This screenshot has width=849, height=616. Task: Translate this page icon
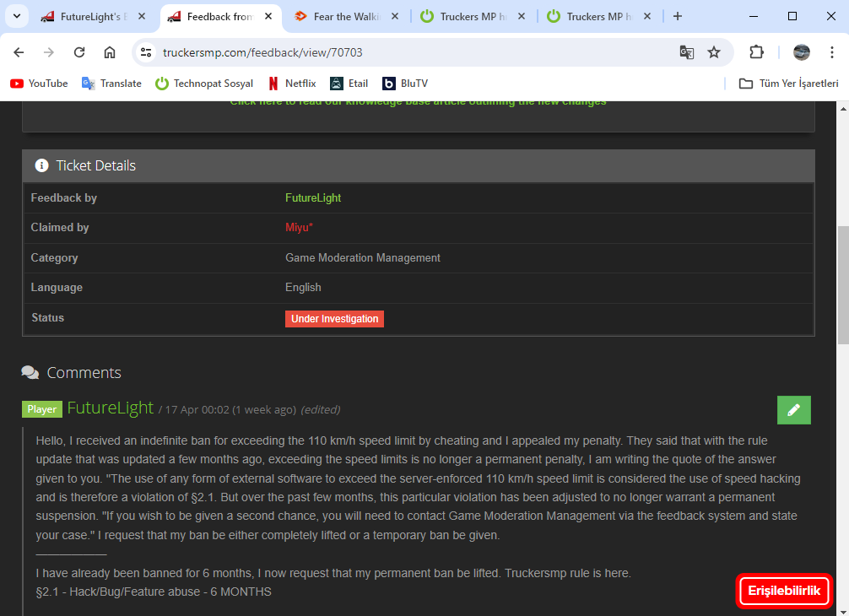click(687, 52)
